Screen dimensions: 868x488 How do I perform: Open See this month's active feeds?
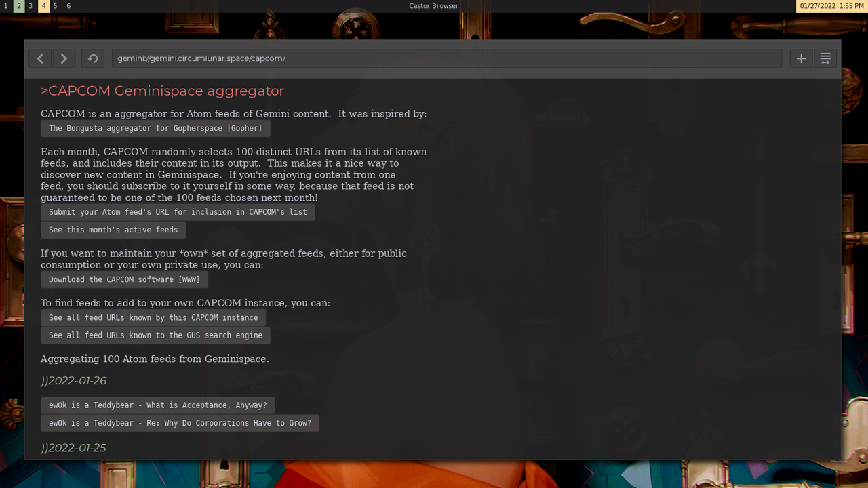tap(113, 230)
